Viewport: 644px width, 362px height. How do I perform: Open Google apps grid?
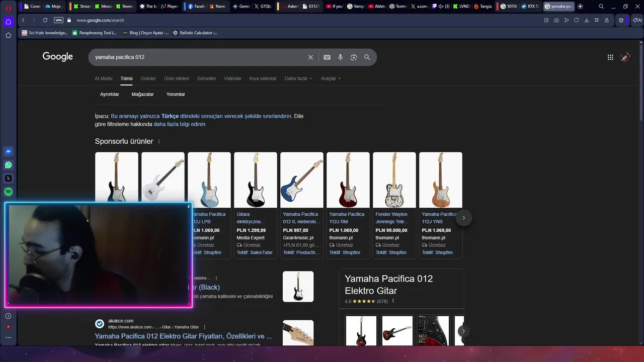click(x=610, y=57)
